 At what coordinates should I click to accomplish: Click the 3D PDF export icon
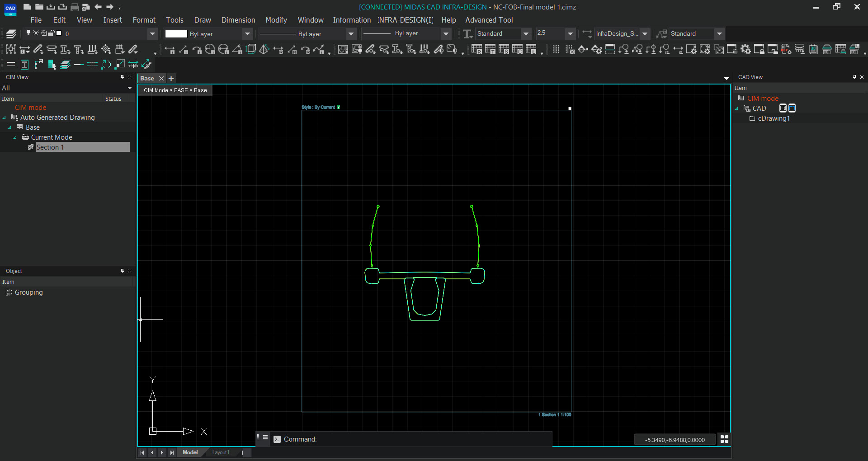pos(786,49)
